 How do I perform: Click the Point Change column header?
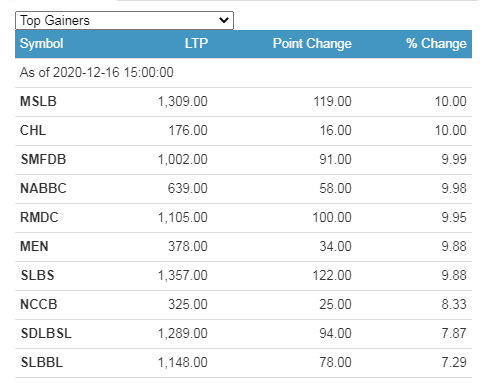click(312, 44)
